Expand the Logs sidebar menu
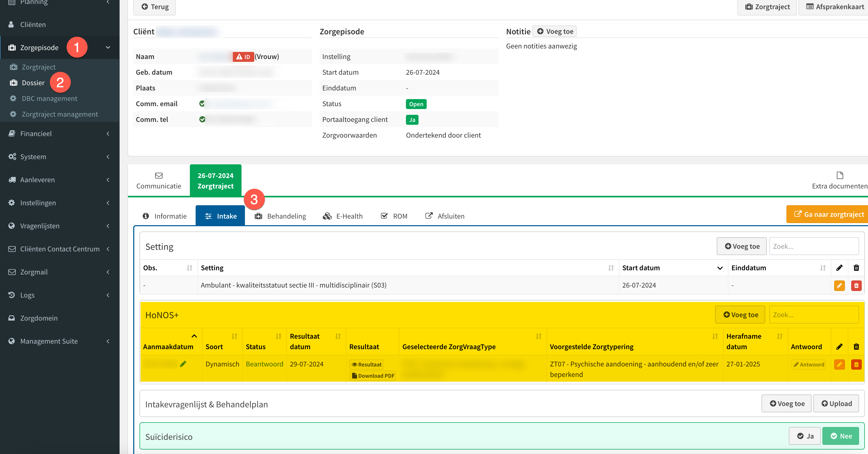868x454 pixels. 108,295
